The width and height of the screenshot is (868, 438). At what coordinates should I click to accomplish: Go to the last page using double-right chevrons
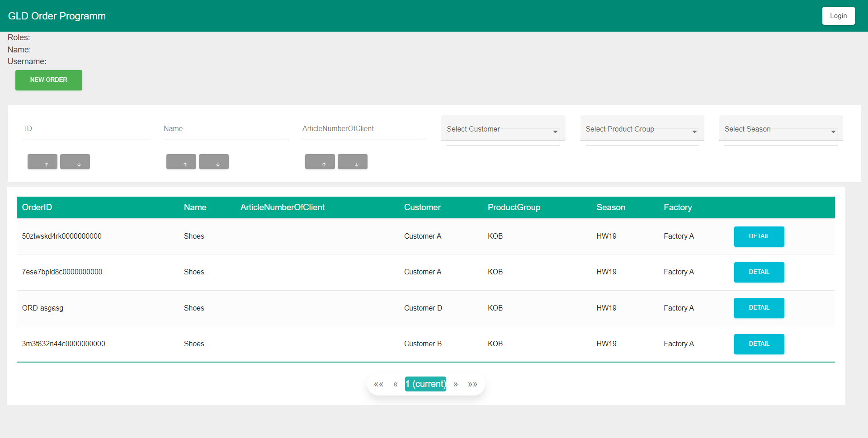(x=472, y=384)
